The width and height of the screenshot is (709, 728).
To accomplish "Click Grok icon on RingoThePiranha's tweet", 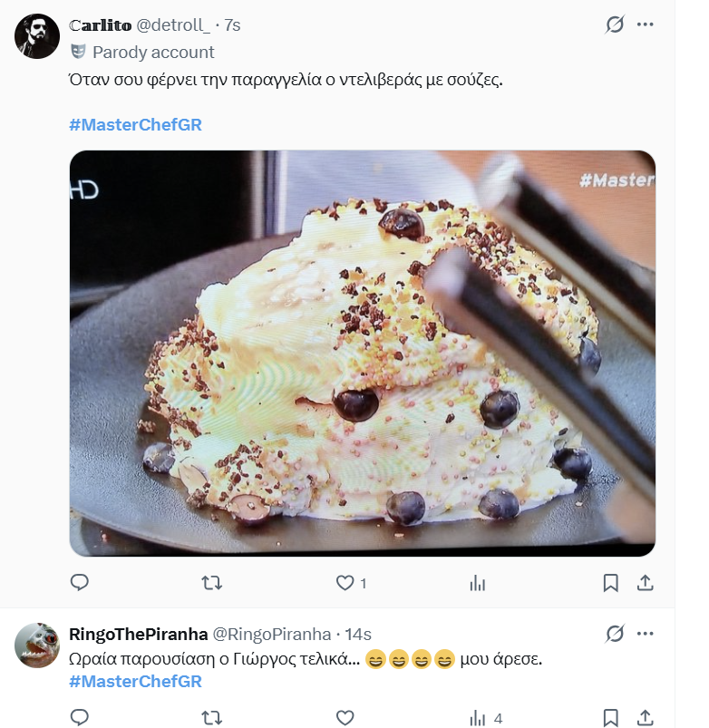I will point(615,633).
